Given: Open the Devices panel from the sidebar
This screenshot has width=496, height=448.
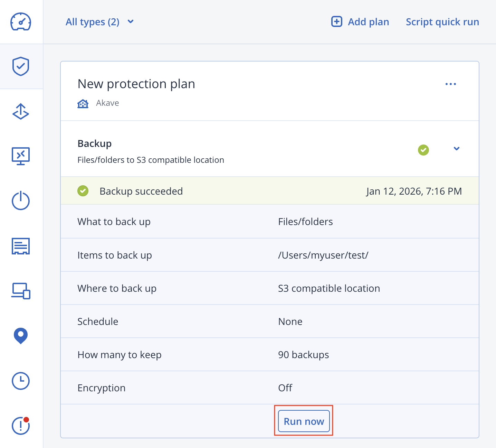Looking at the screenshot, I should tap(21, 291).
